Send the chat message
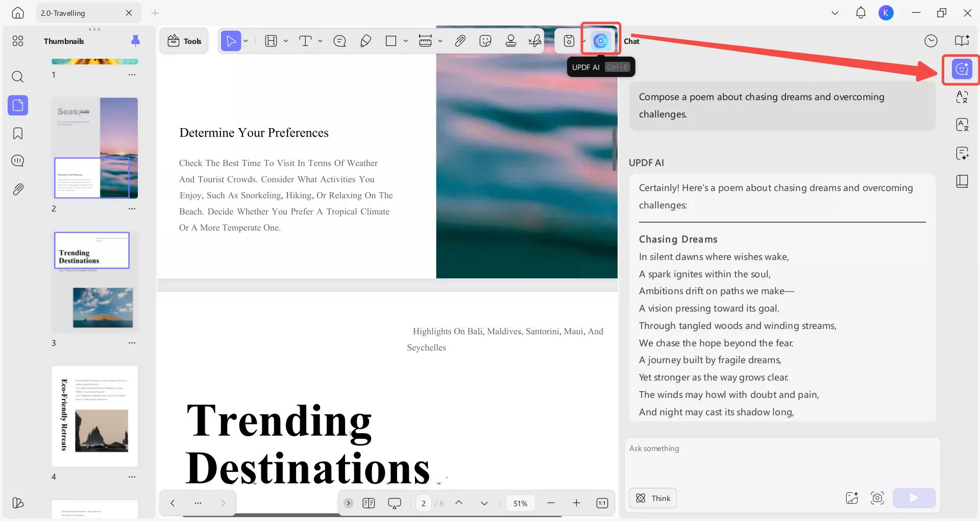The height and width of the screenshot is (521, 980). pos(914,498)
